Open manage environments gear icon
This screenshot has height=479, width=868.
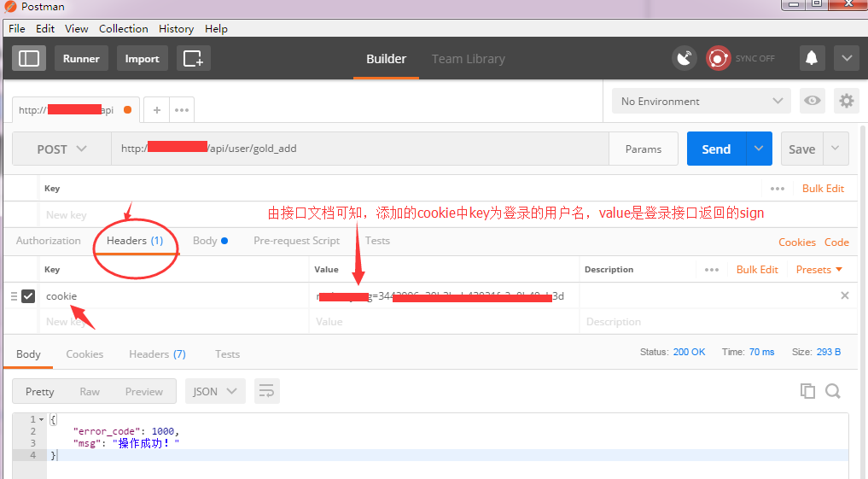(847, 101)
